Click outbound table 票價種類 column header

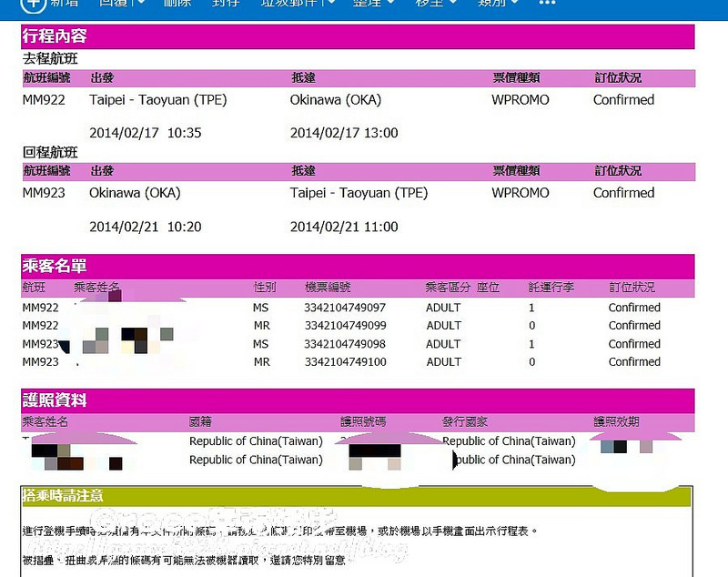tap(516, 77)
